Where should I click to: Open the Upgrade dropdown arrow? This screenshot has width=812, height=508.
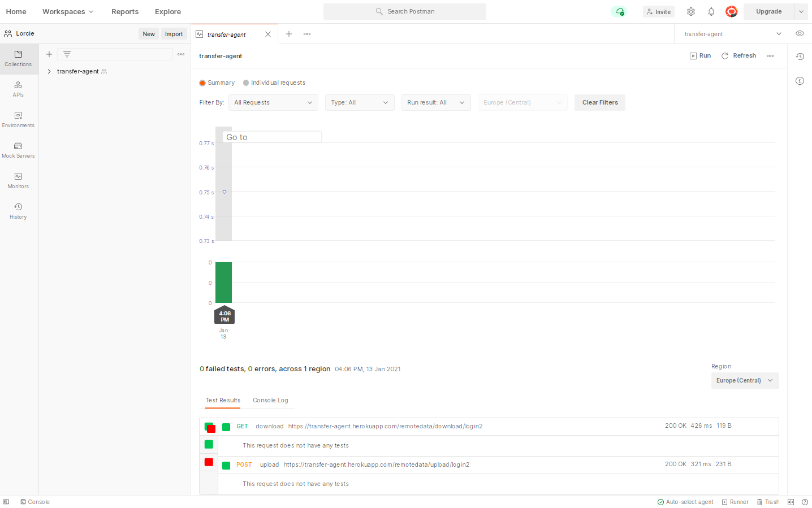pyautogui.click(x=801, y=11)
